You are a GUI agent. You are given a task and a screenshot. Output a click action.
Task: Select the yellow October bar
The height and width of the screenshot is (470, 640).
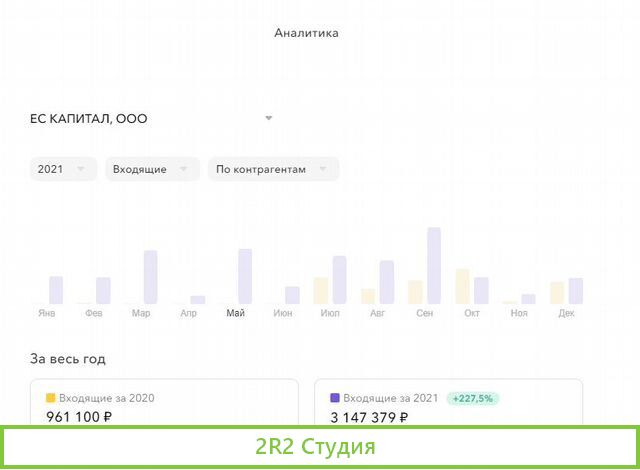coord(462,286)
